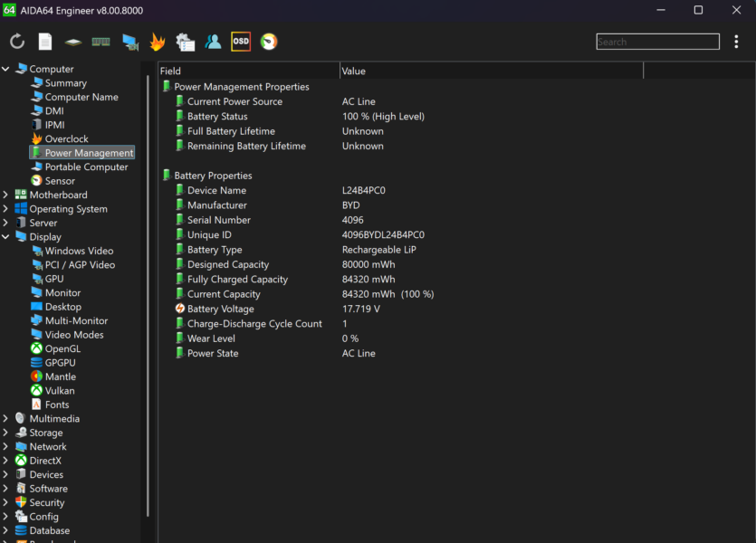Launch the system stability flame icon
The image size is (756, 543).
pyautogui.click(x=158, y=42)
